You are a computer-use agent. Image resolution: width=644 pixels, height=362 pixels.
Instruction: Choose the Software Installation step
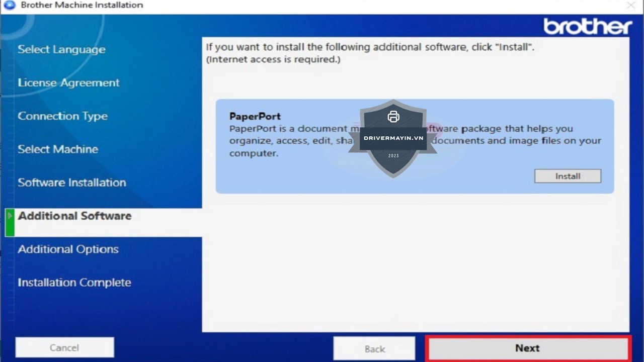(x=71, y=183)
